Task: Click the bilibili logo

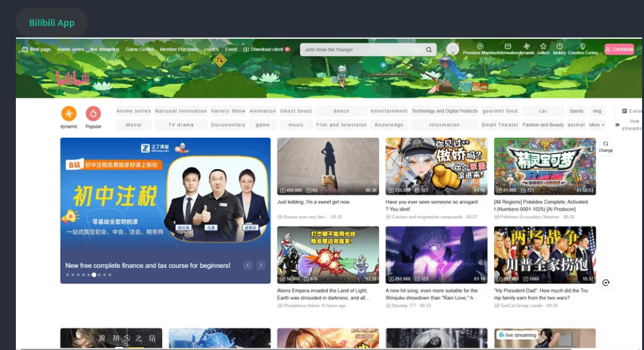Action: point(73,78)
